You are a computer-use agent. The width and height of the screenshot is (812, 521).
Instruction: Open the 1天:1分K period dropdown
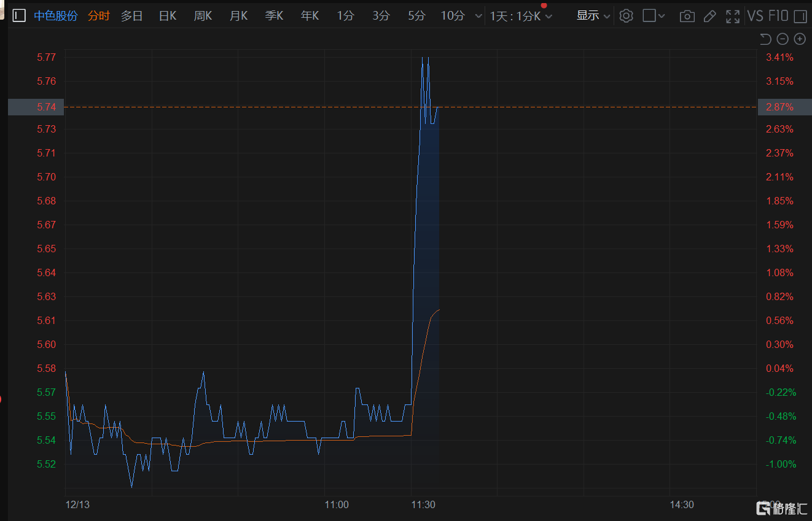point(521,16)
